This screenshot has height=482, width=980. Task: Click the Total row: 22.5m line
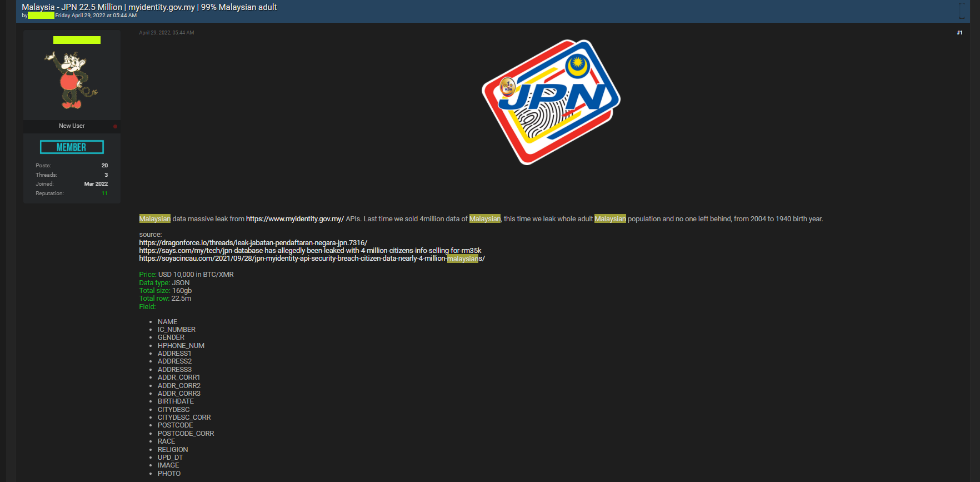click(165, 299)
